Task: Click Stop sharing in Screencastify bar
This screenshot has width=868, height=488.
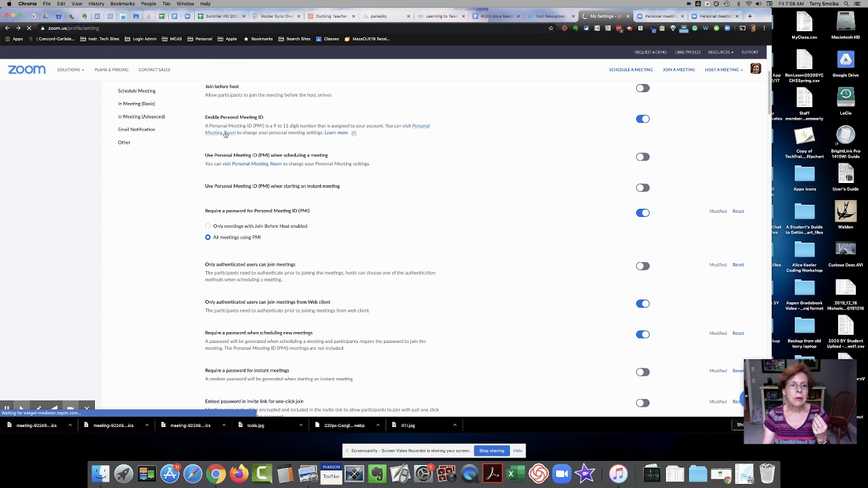Action: [492, 451]
